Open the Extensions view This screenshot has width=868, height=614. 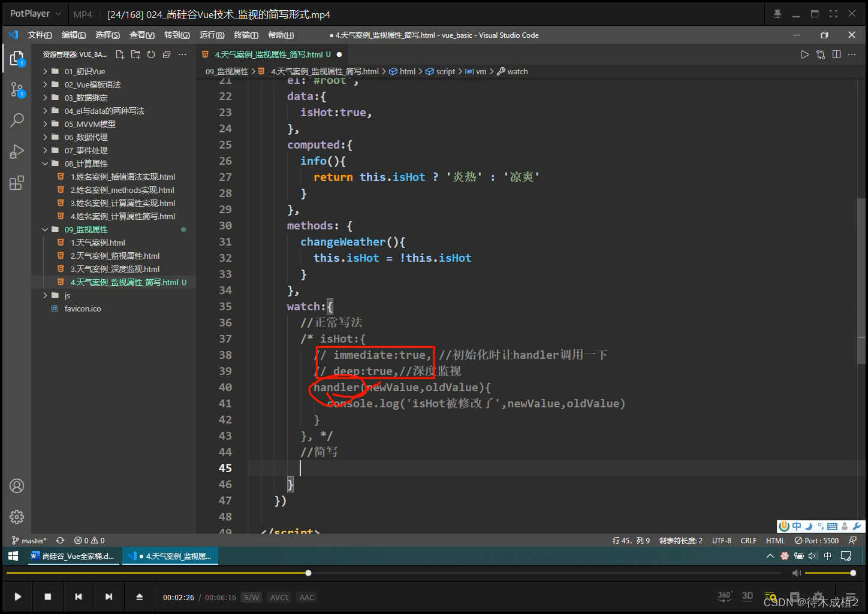(17, 183)
